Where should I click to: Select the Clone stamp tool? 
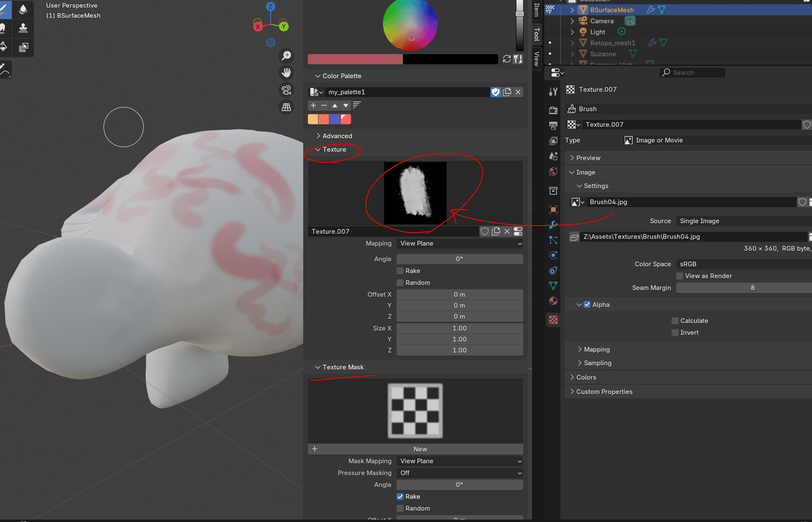pyautogui.click(x=24, y=28)
